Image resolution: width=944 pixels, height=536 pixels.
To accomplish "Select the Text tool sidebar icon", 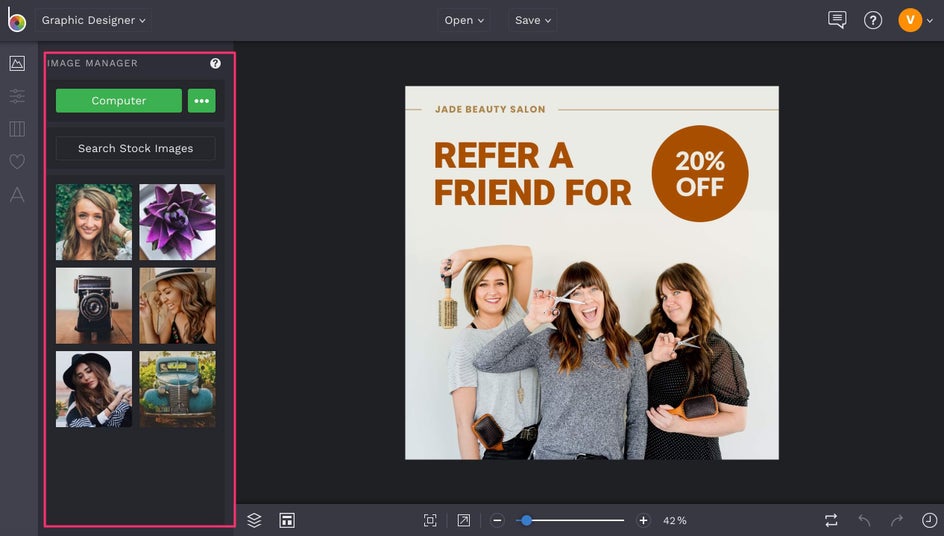I will pyautogui.click(x=17, y=195).
